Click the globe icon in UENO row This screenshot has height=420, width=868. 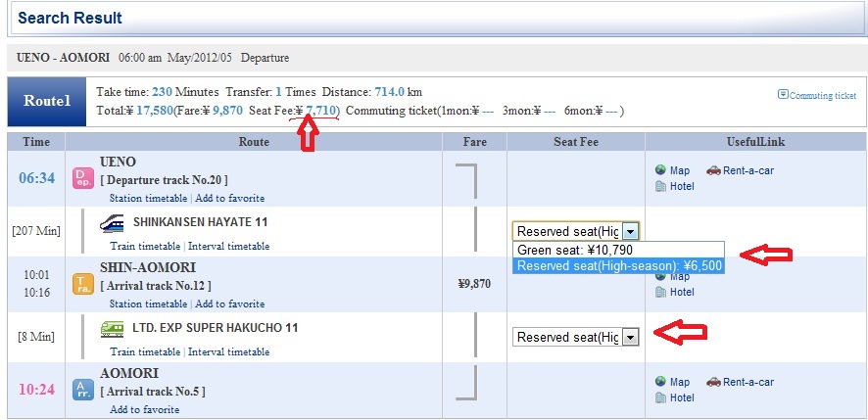coord(660,170)
